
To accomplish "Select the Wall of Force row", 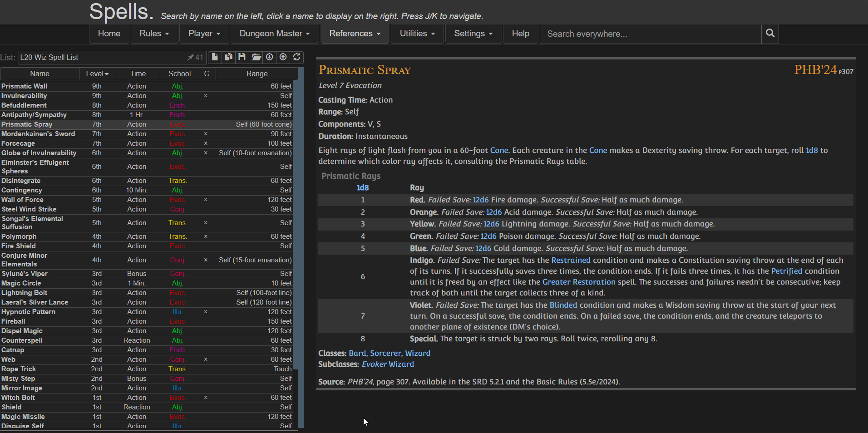I will (147, 200).
